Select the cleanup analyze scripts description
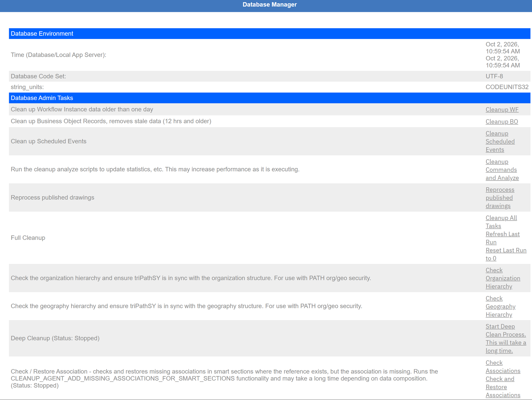Screen dimensions: 532x400 (155, 169)
